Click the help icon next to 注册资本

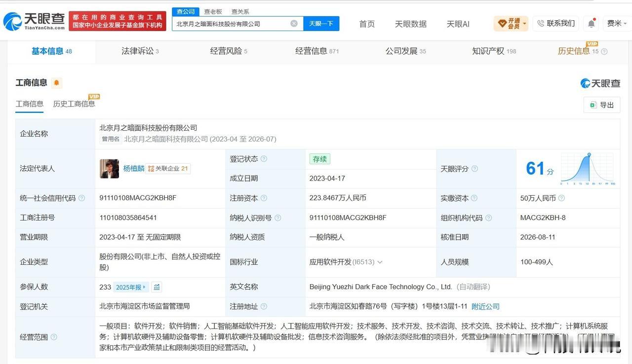pyautogui.click(x=264, y=198)
